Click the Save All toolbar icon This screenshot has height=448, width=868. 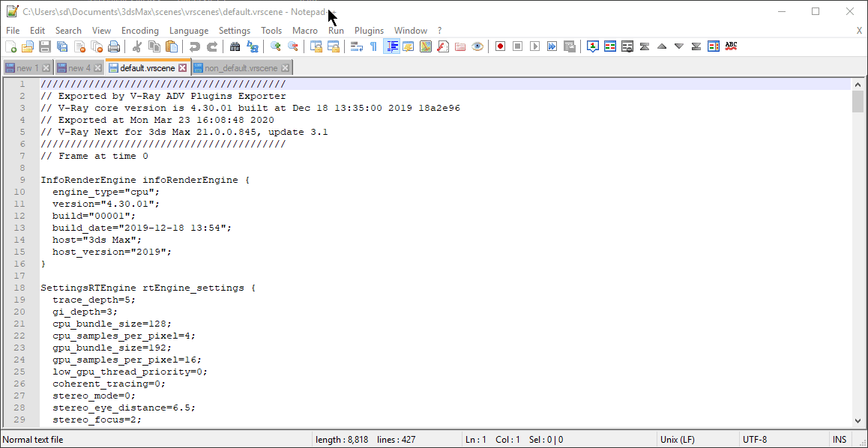click(x=62, y=46)
